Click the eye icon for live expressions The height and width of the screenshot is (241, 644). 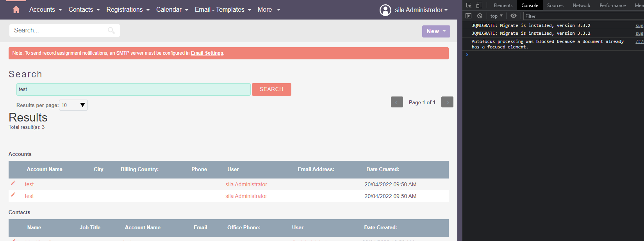(x=514, y=16)
